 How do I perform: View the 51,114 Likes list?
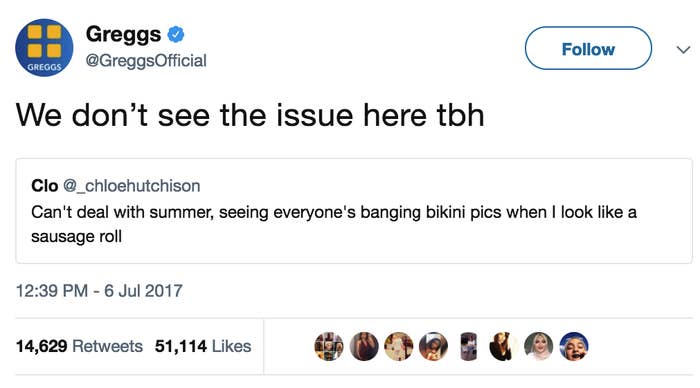pyautogui.click(x=203, y=346)
